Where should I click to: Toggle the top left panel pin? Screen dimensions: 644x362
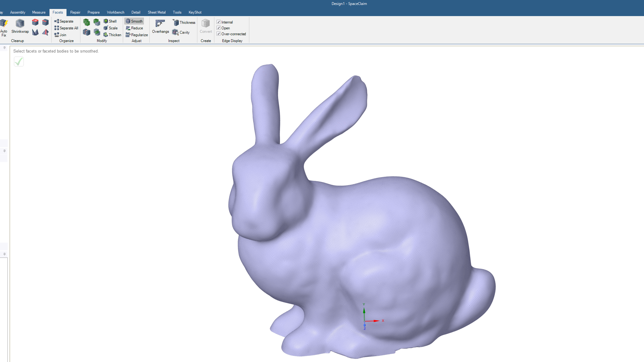point(4,48)
